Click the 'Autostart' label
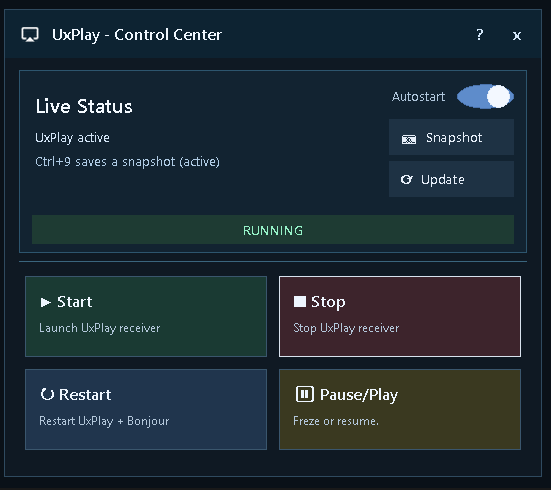Viewport: 551px width, 490px height. click(x=418, y=97)
